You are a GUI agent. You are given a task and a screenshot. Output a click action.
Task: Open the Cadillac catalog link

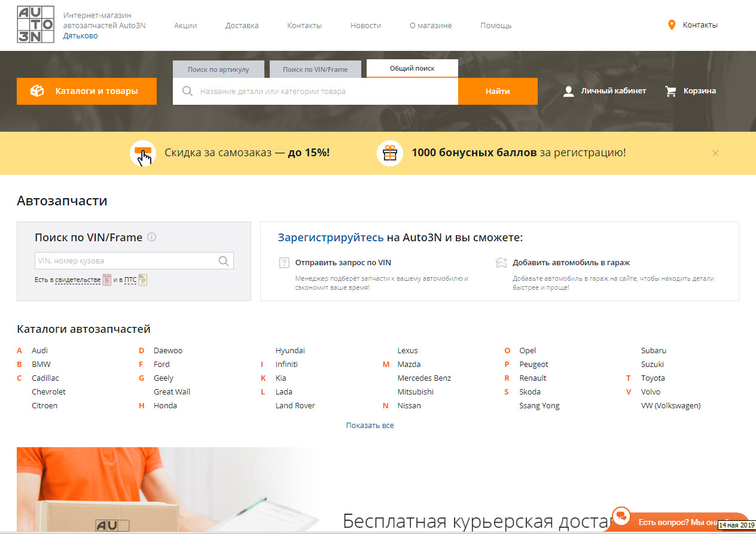click(x=45, y=378)
